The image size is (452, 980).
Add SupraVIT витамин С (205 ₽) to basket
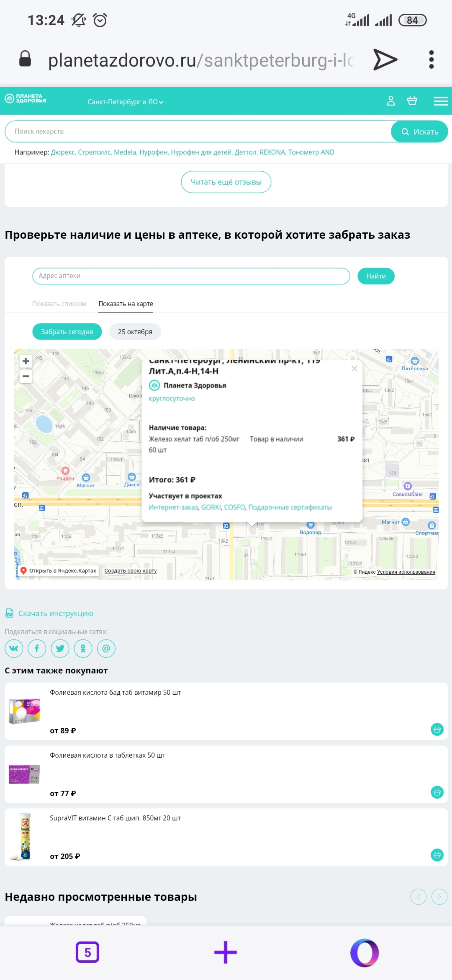pyautogui.click(x=437, y=855)
